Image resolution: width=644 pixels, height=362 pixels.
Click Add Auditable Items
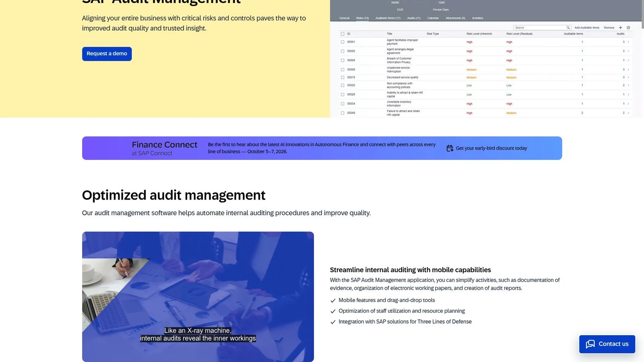pos(587,28)
